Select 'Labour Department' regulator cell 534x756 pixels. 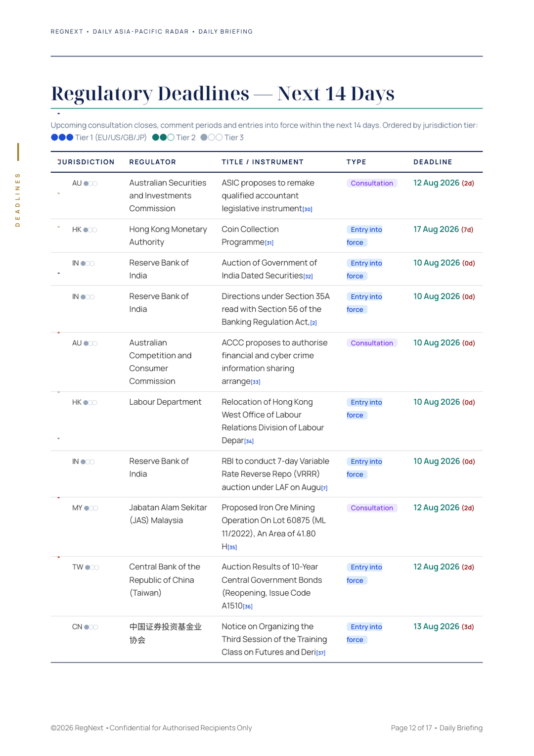click(x=165, y=402)
